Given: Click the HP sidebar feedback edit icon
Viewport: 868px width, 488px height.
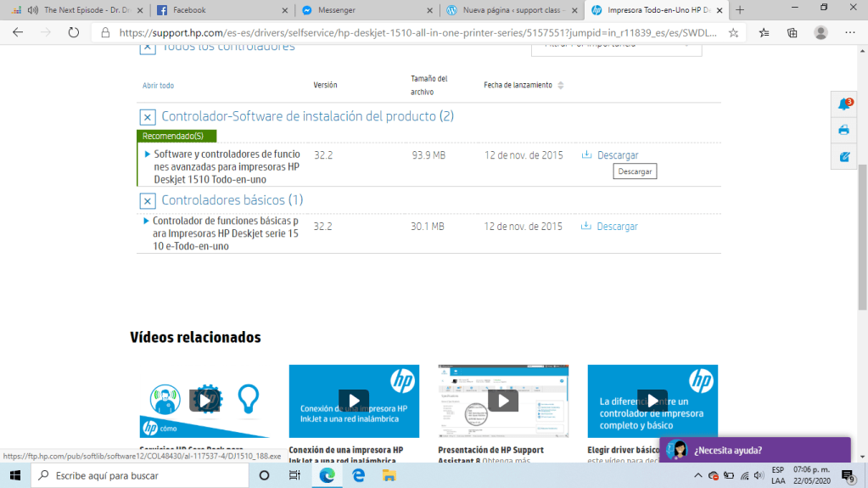Looking at the screenshot, I should click(x=844, y=157).
